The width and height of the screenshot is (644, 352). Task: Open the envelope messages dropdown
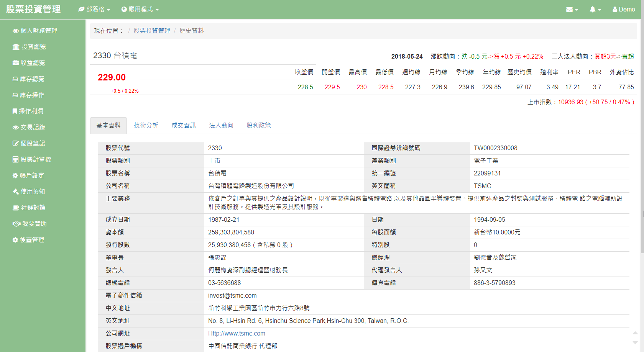pos(572,10)
